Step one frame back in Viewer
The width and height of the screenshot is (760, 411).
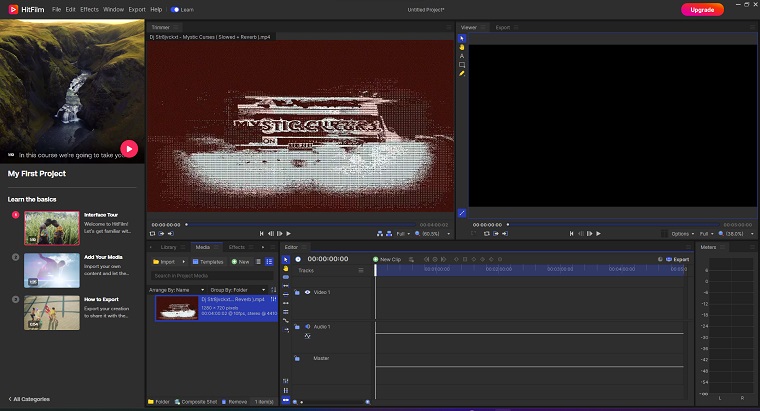coord(581,234)
